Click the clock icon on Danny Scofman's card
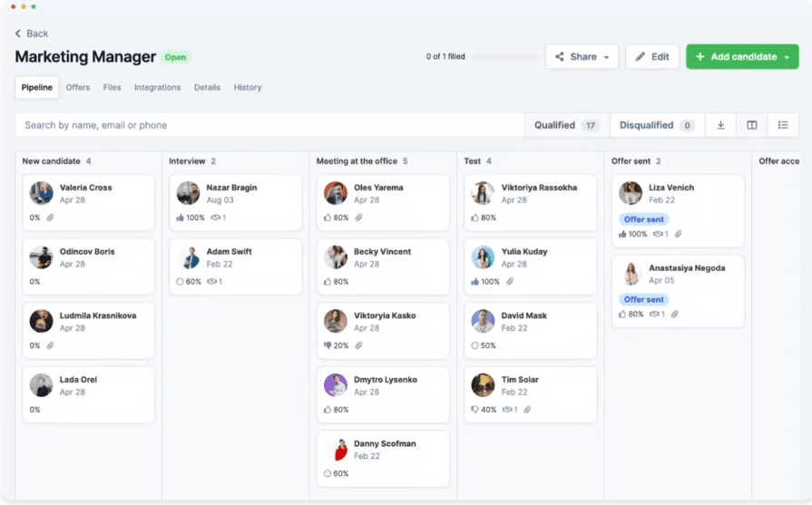This screenshot has width=812, height=505. coord(328,473)
